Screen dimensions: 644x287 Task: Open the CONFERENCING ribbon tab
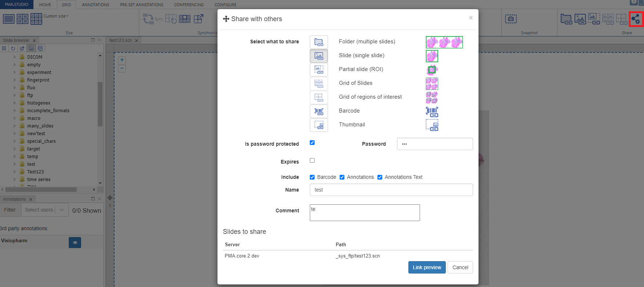tap(189, 5)
